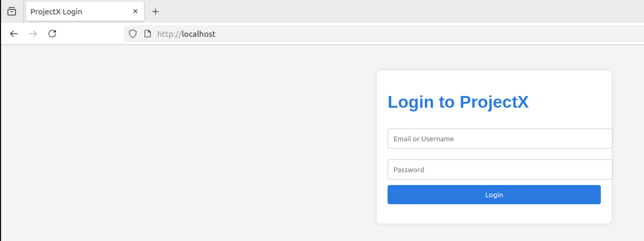
Task: Click the localhost URL text
Action: coord(198,34)
